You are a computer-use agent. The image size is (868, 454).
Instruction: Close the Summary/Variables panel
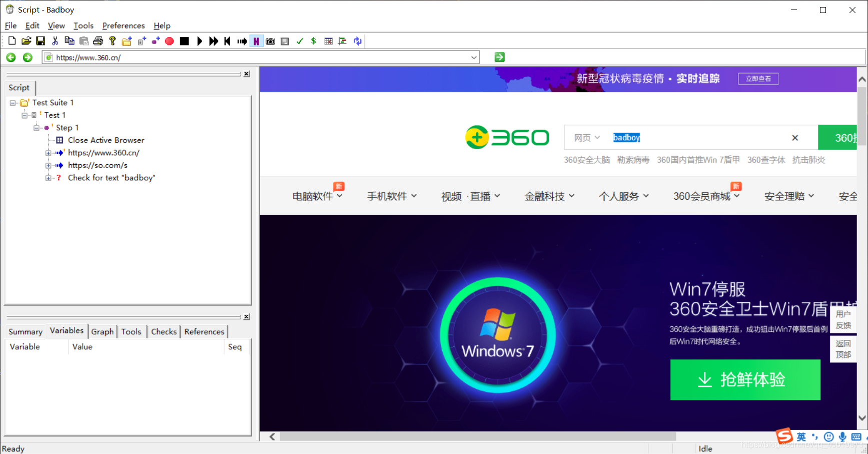point(247,317)
